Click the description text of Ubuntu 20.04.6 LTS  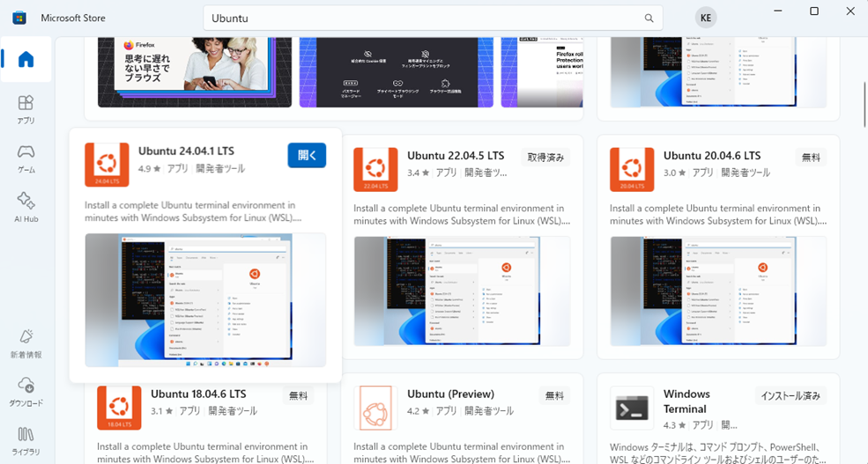pyautogui.click(x=718, y=215)
